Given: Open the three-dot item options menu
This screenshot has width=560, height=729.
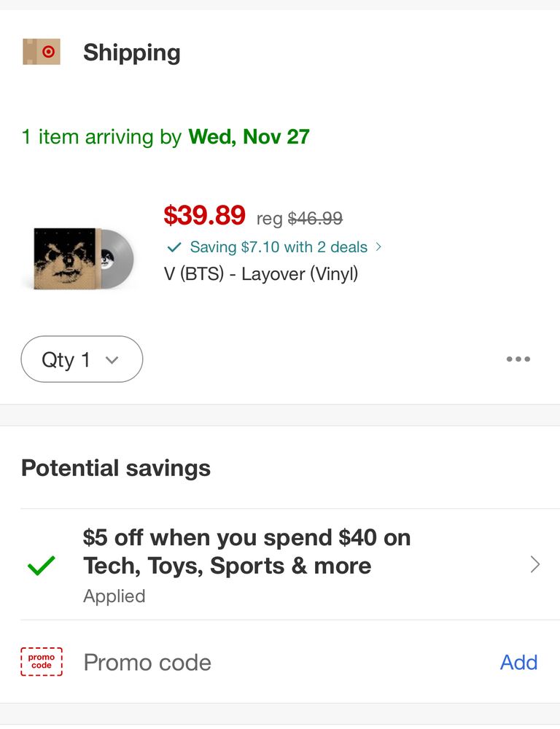Looking at the screenshot, I should pyautogui.click(x=518, y=359).
